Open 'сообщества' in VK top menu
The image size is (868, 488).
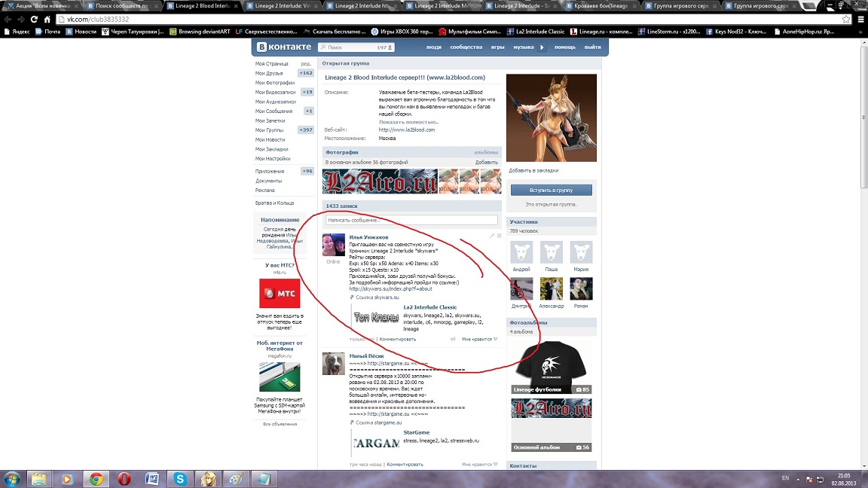466,47
